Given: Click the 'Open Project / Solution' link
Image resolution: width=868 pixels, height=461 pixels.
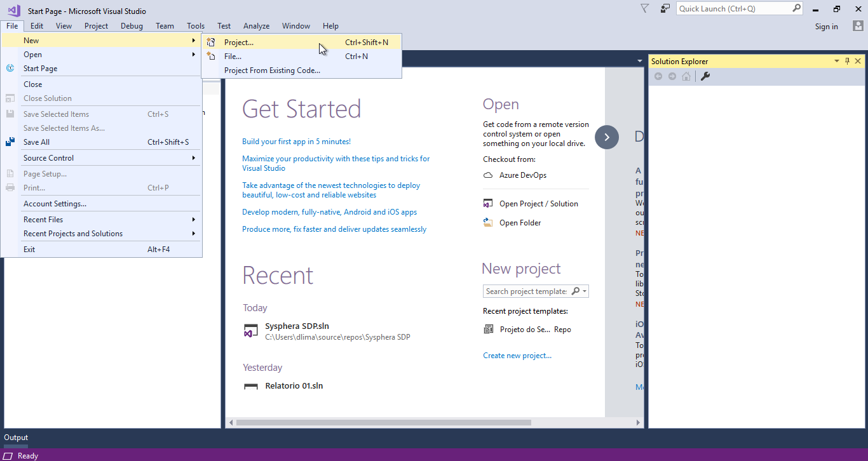Looking at the screenshot, I should [539, 204].
